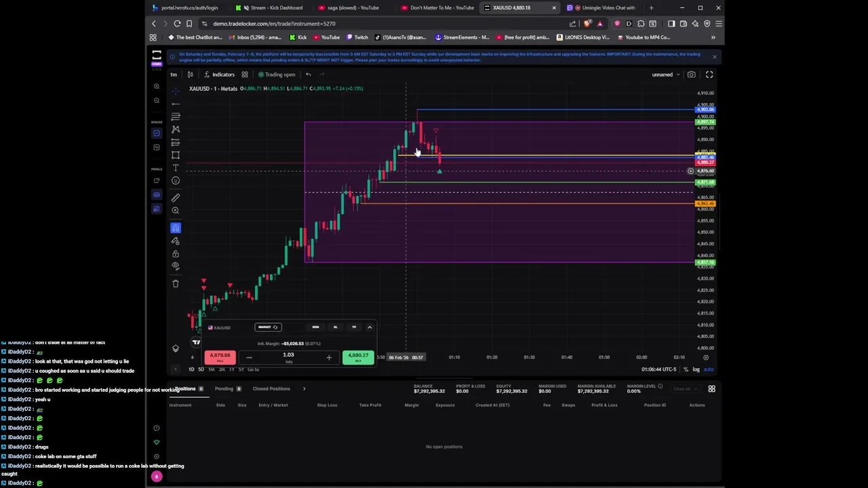Click the orange 4,862.46 price label
This screenshot has height=488, width=868.
click(705, 203)
